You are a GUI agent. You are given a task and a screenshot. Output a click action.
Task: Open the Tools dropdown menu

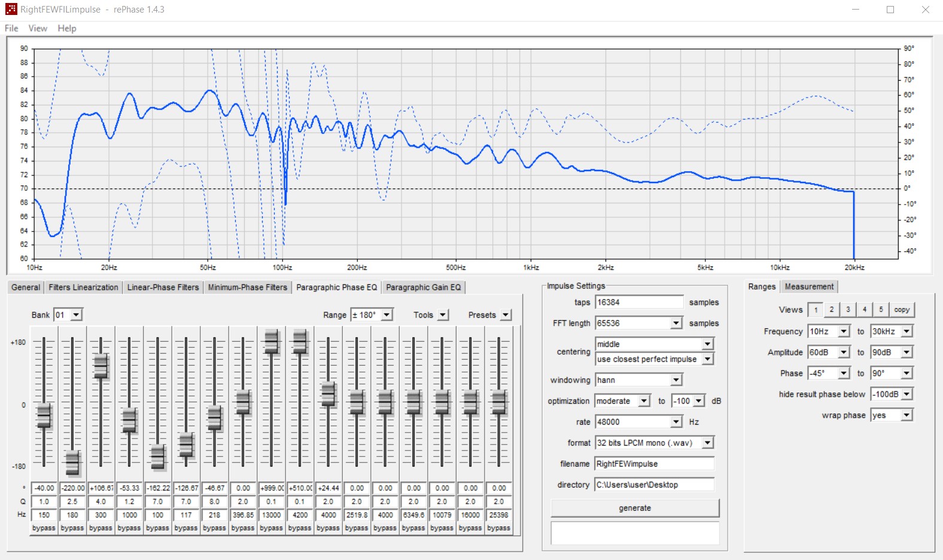[x=443, y=315]
